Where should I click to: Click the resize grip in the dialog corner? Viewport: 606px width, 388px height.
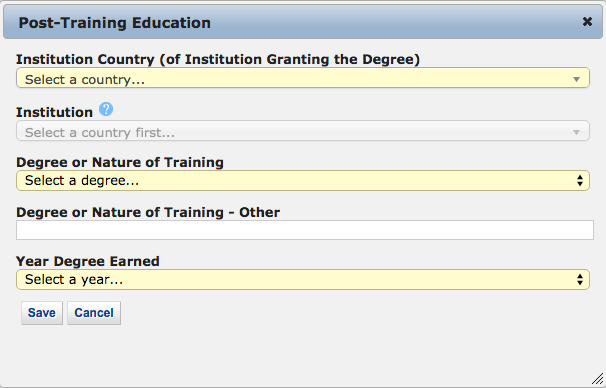(597, 379)
